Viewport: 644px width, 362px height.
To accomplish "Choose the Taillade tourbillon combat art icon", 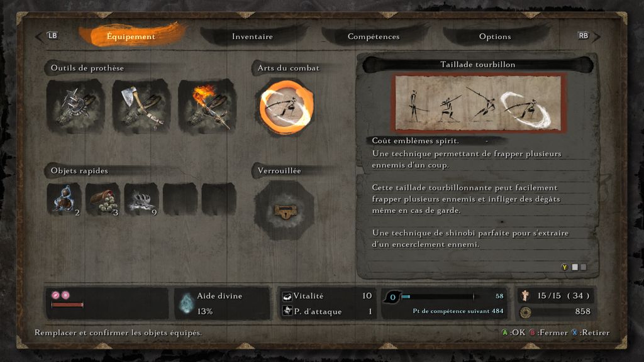I will (x=286, y=107).
